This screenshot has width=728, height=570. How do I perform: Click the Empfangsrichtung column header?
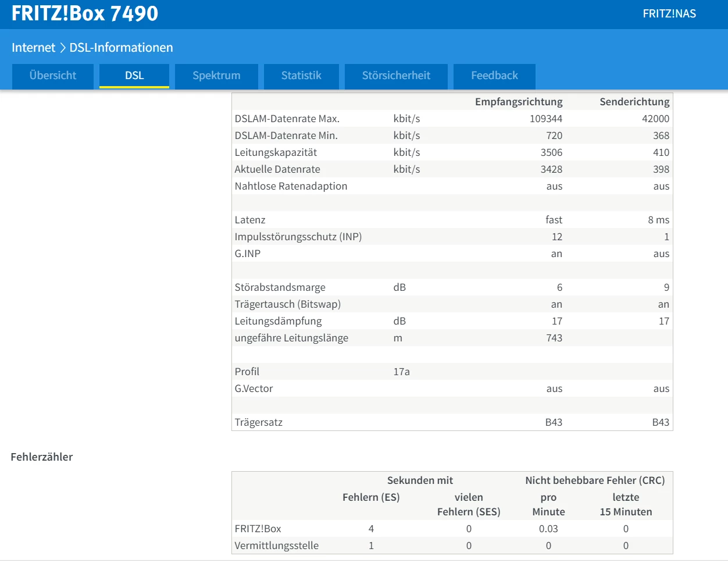(519, 102)
